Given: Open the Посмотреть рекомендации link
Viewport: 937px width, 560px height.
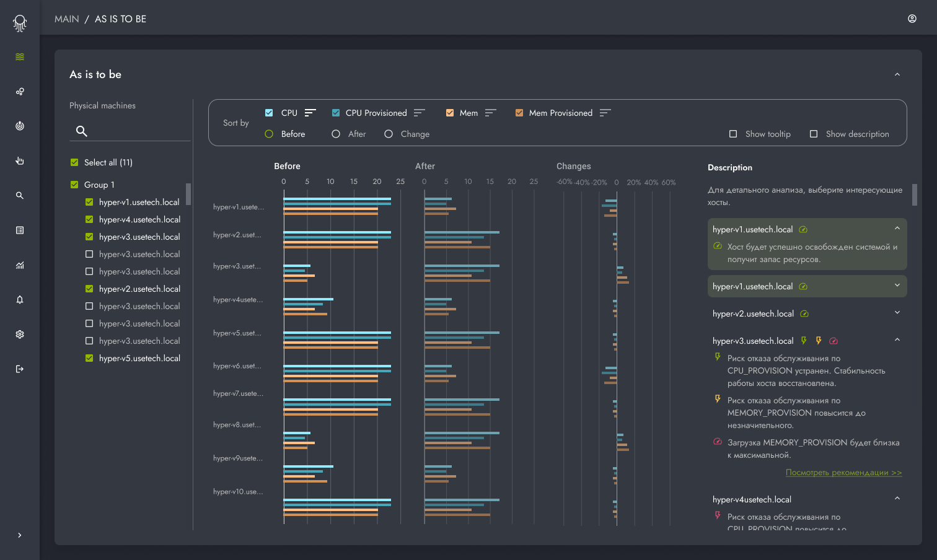Looking at the screenshot, I should (x=843, y=473).
